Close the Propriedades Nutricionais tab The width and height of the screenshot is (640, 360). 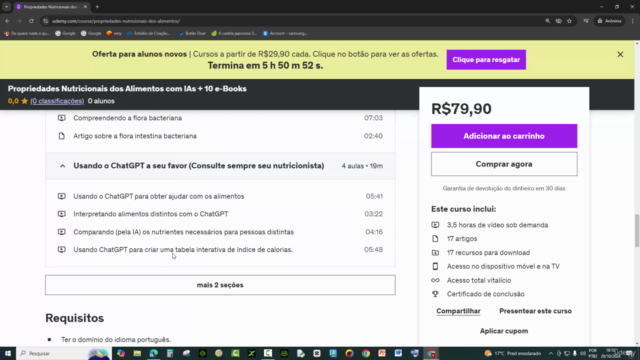tap(85, 7)
